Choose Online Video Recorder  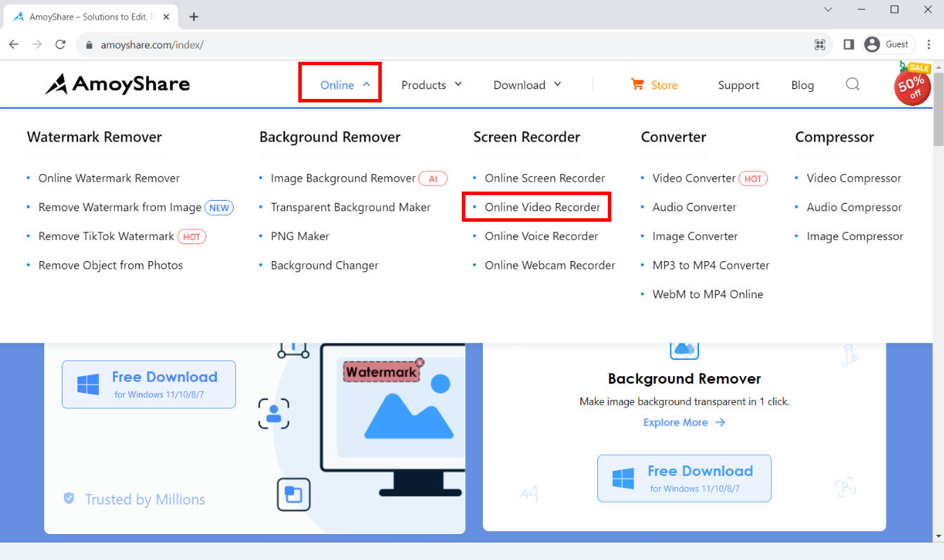pos(543,207)
